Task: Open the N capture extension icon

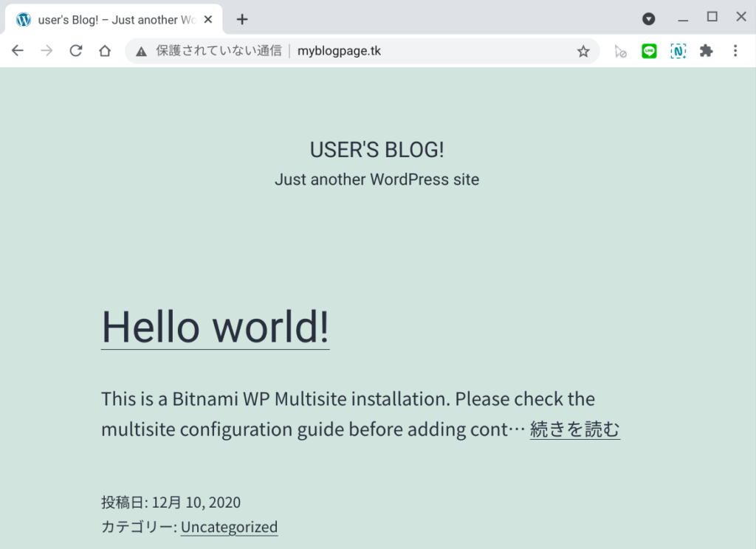Action: coord(678,51)
